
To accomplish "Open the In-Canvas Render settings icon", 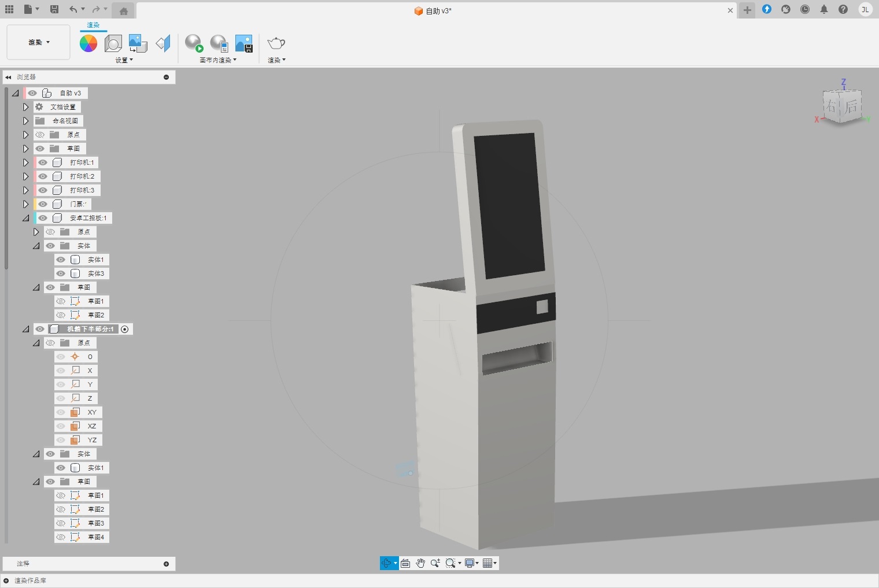I will (219, 43).
